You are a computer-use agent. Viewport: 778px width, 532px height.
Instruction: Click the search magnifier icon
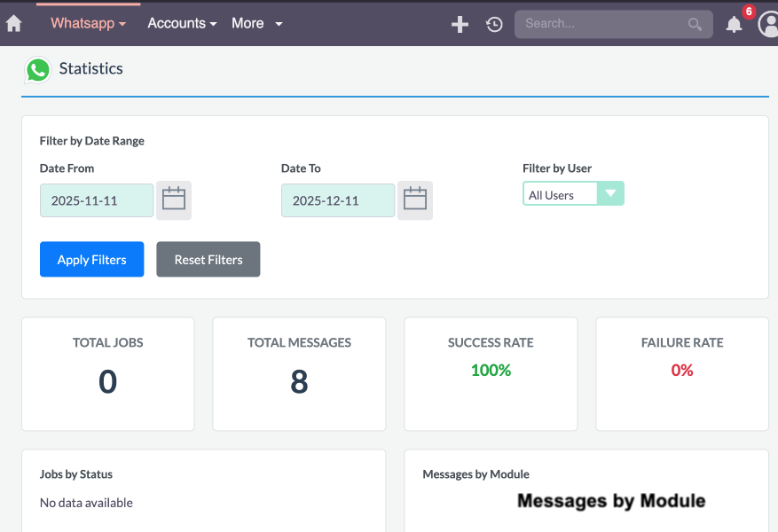click(x=695, y=24)
